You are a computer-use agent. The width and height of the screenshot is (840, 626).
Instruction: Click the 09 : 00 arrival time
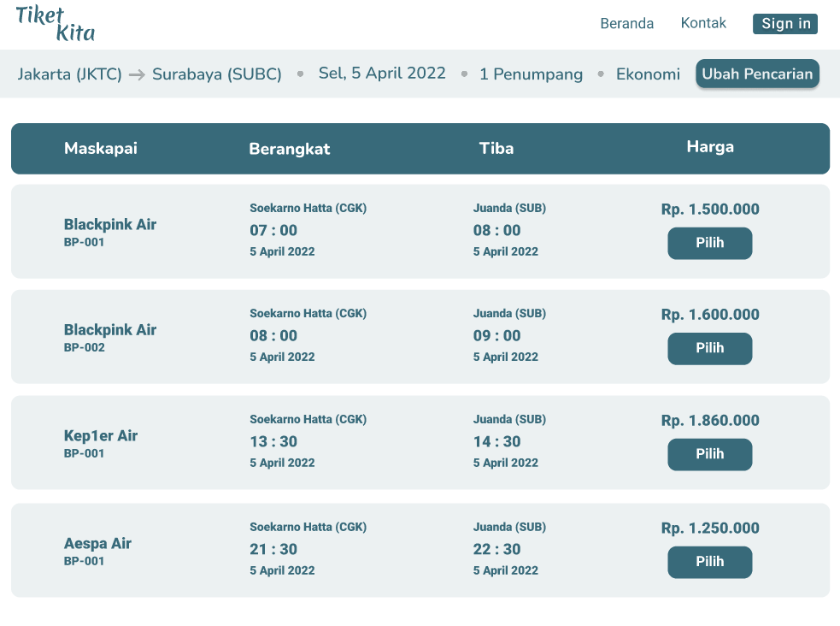coord(496,336)
